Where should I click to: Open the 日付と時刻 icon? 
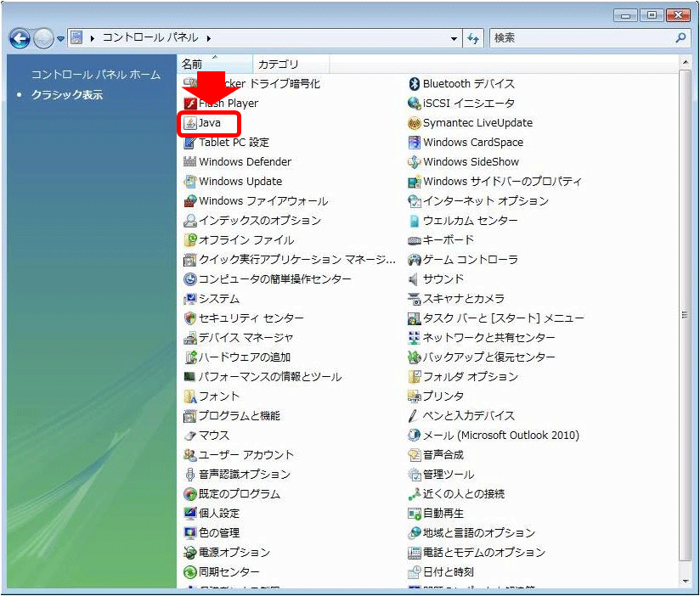(x=415, y=572)
